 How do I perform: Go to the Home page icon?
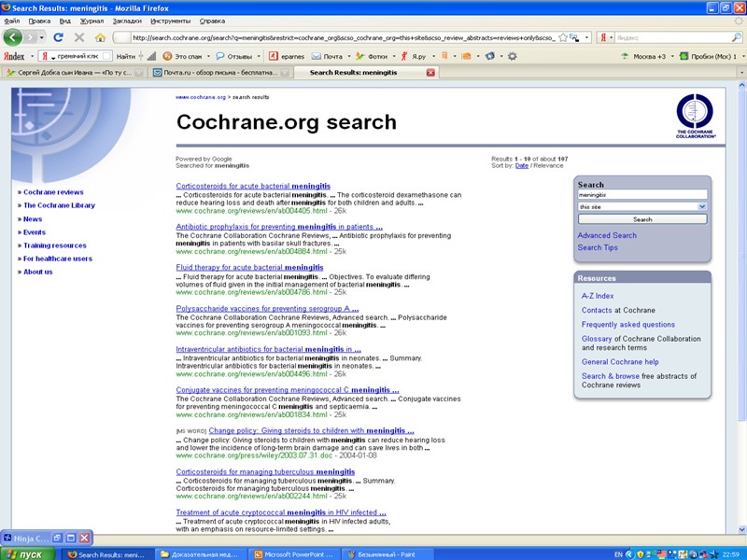pyautogui.click(x=100, y=37)
